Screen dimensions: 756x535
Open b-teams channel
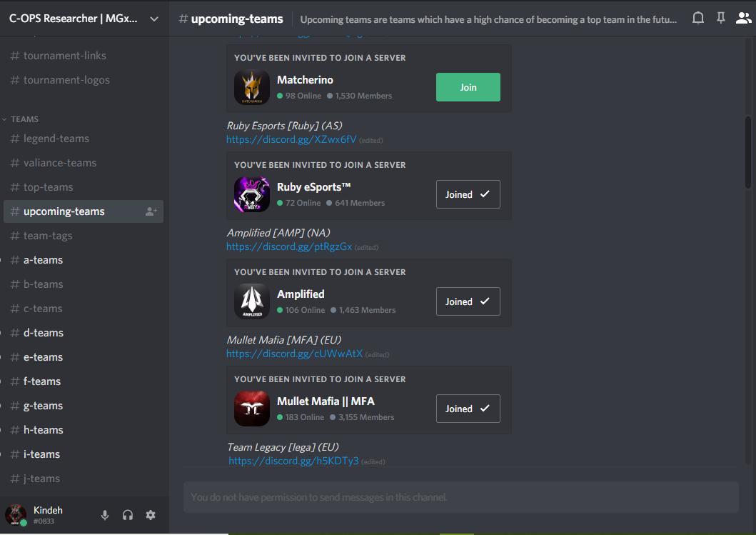[84, 284]
